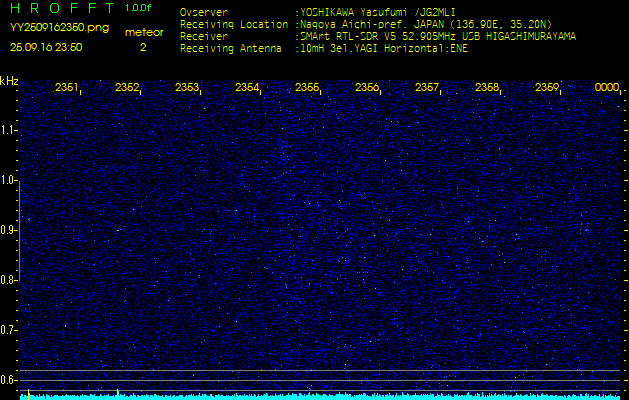Click the kHz unit label
Image resolution: width=629 pixels, height=400 pixels.
tap(9, 81)
